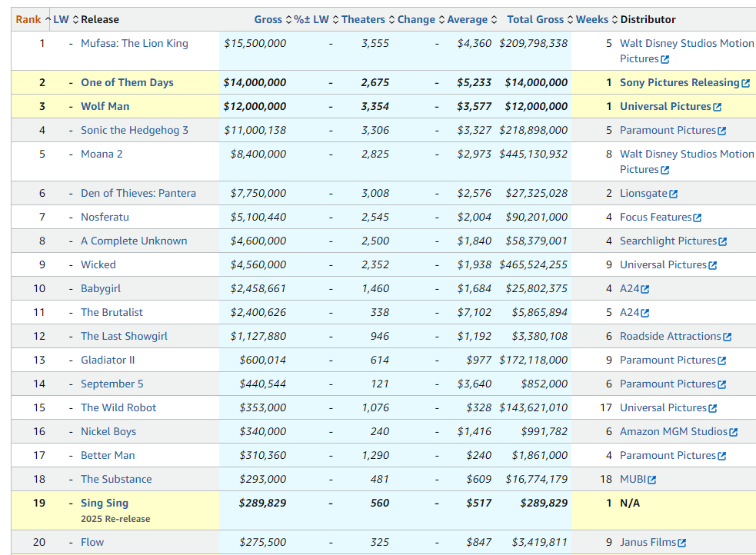The width and height of the screenshot is (756, 555).
Task: Click The Brutalist theaters count 338
Action: [379, 312]
